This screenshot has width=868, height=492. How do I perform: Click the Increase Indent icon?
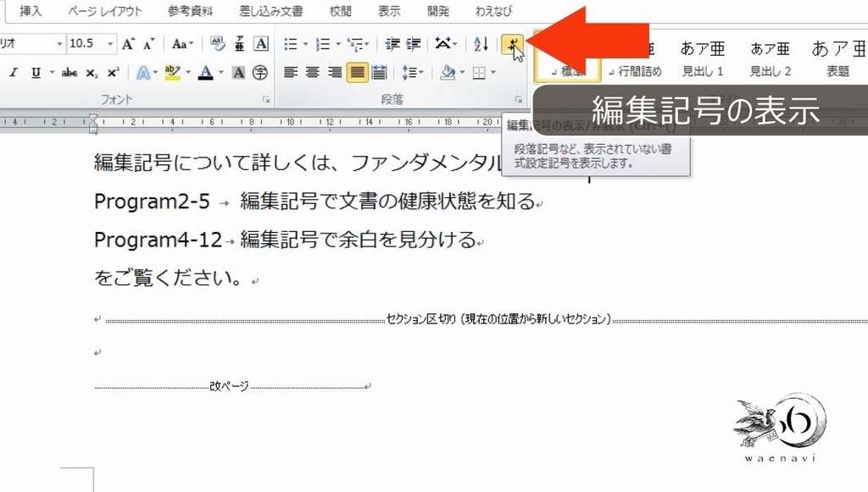(415, 43)
